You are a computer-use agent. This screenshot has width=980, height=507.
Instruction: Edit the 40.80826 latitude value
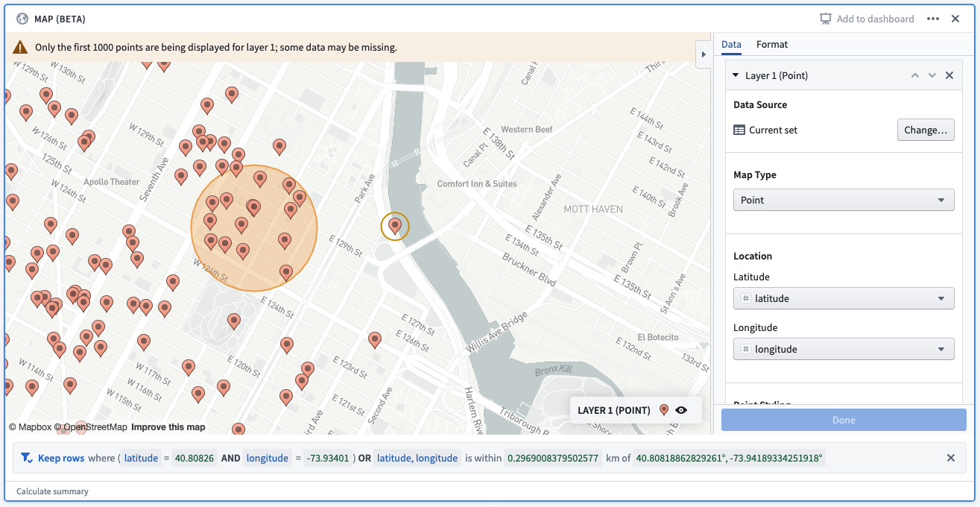point(194,458)
